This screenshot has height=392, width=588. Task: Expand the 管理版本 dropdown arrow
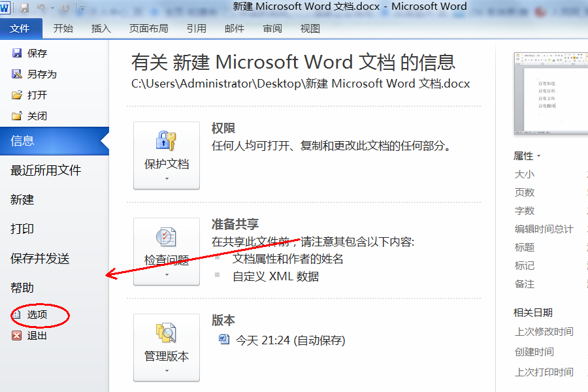167,371
